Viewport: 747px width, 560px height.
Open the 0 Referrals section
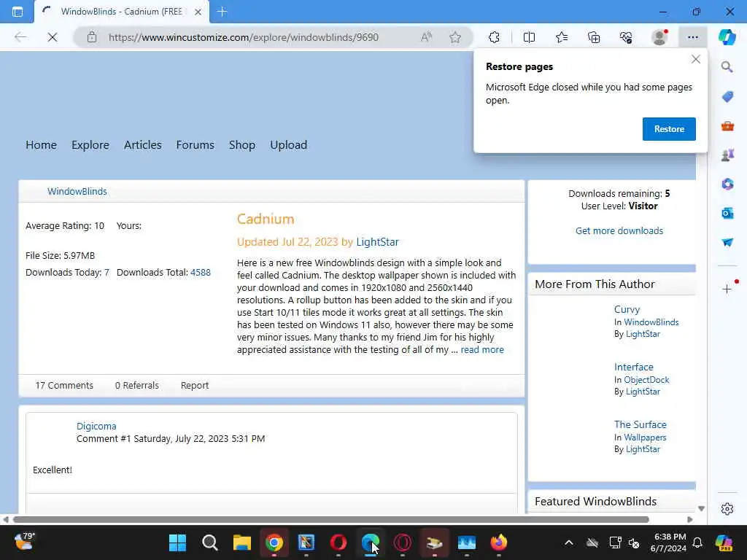pyautogui.click(x=136, y=385)
